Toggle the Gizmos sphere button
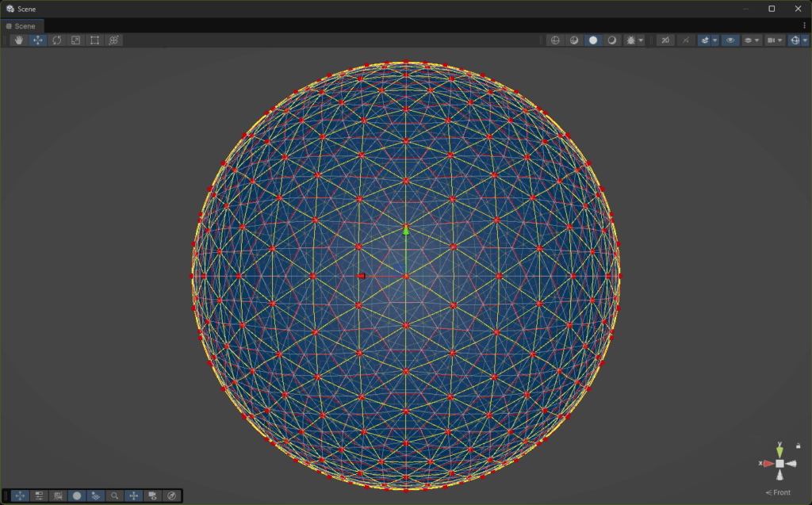Screen dimensions: 812x505 (x=795, y=40)
